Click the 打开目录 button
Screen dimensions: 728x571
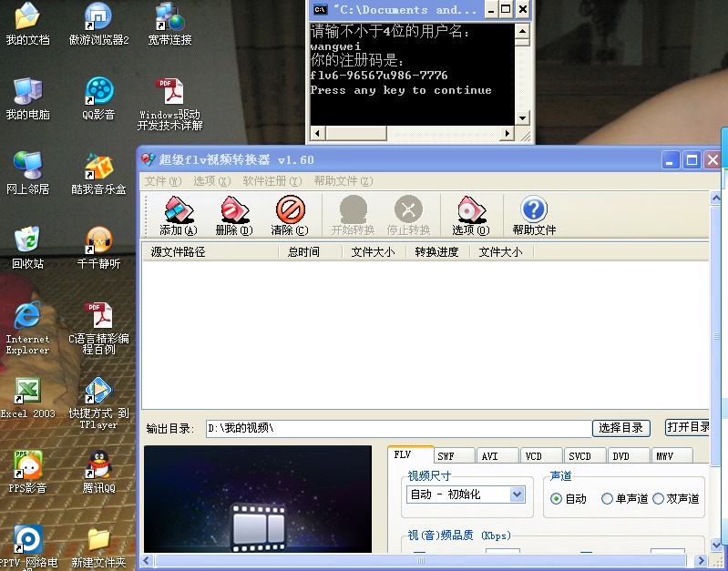[x=689, y=427]
